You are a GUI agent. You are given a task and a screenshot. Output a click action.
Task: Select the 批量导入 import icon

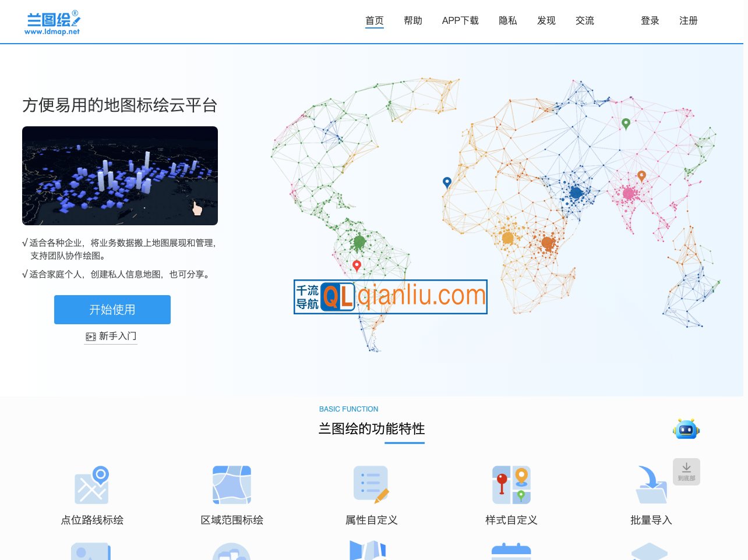coord(651,485)
